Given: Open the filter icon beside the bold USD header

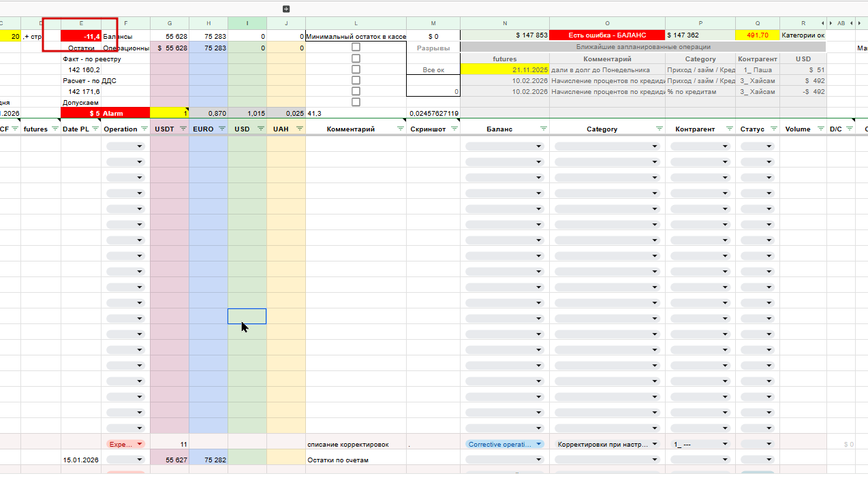Looking at the screenshot, I should (260, 129).
